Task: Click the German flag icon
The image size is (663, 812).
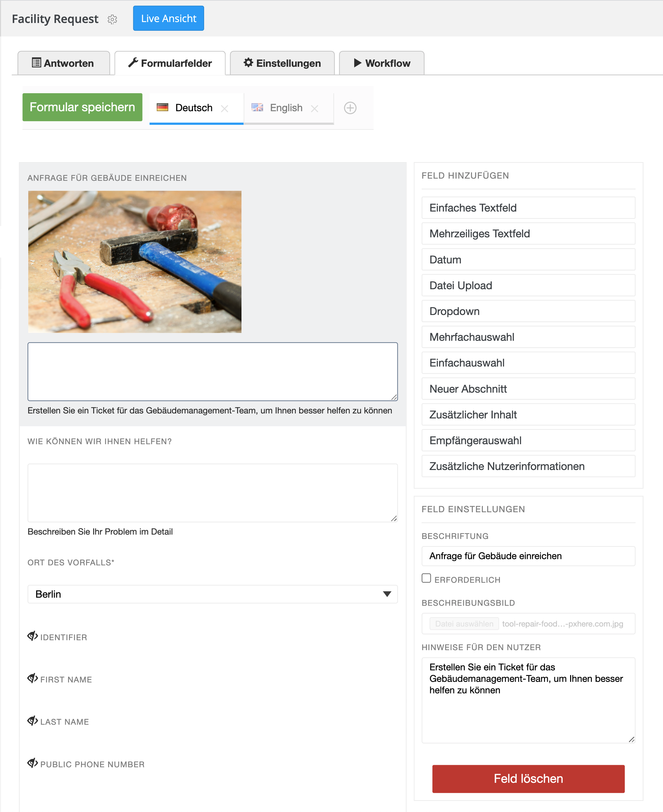Action: click(x=163, y=107)
